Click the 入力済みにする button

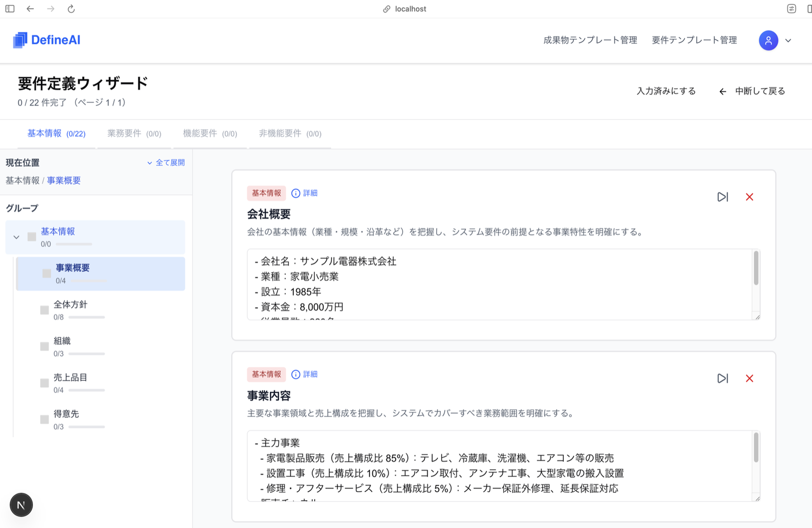pos(666,91)
